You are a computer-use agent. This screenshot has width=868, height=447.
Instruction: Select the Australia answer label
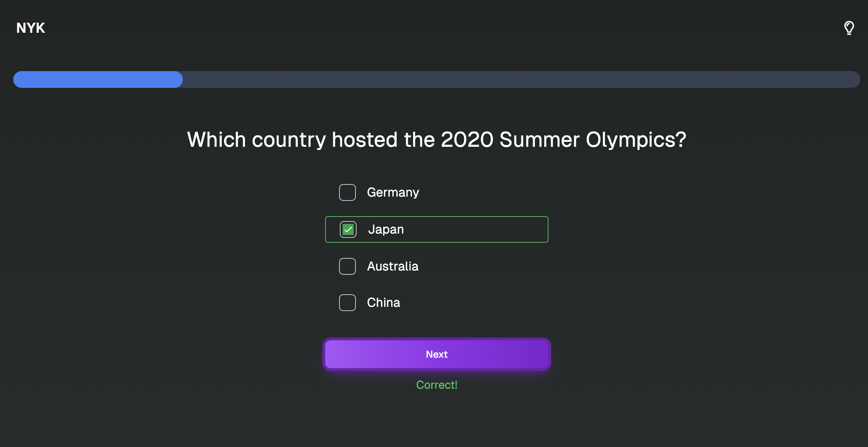[x=393, y=266]
